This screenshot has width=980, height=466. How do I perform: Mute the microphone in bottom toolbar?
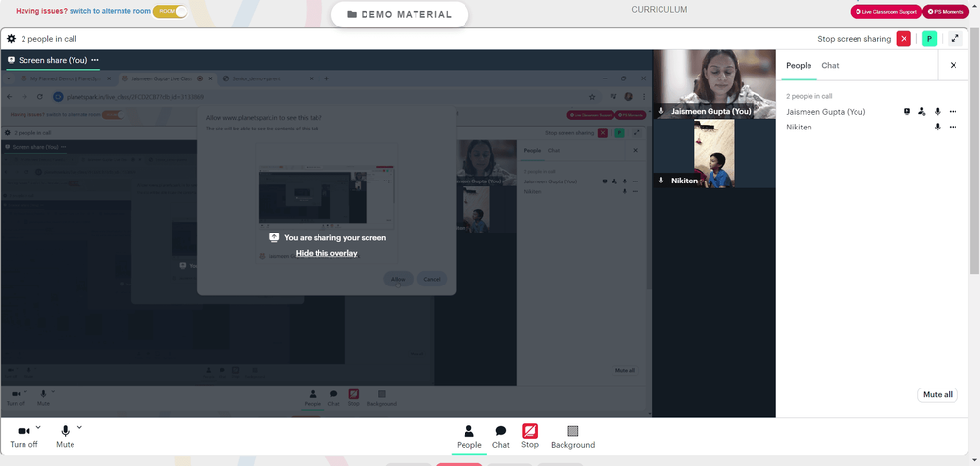point(65,437)
